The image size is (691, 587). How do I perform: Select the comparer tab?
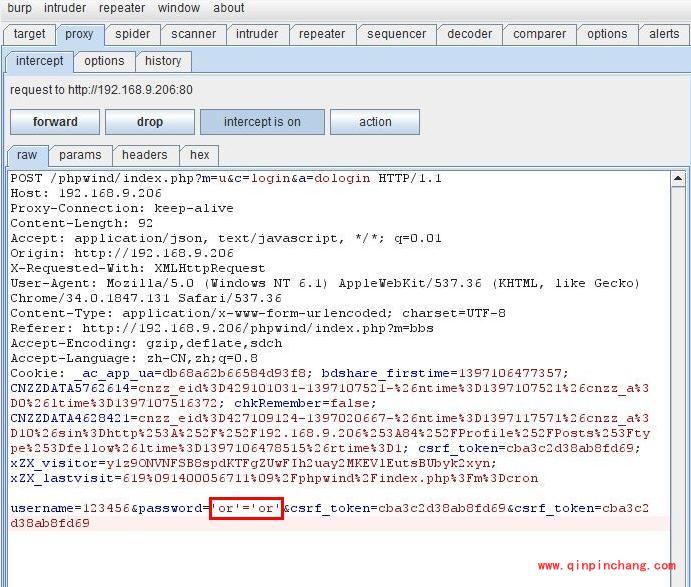539,34
